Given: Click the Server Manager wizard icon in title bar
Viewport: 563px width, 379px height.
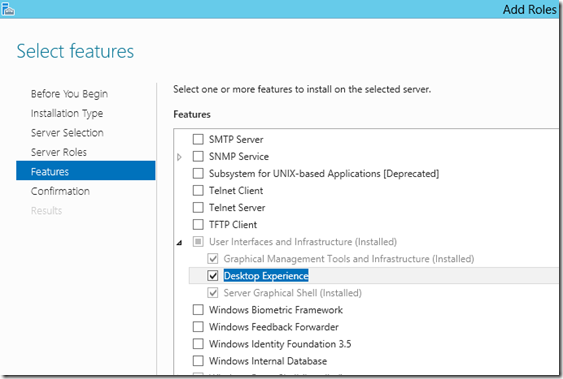Looking at the screenshot, I should [x=8, y=9].
